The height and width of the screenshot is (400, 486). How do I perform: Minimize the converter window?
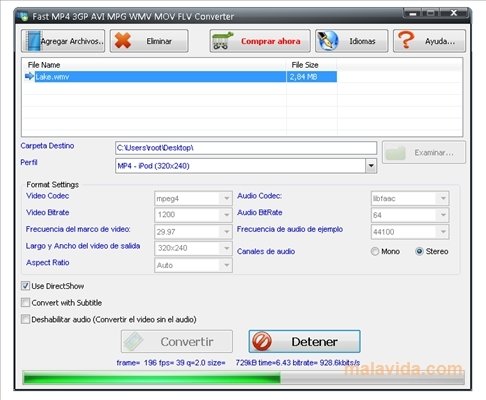click(412, 14)
